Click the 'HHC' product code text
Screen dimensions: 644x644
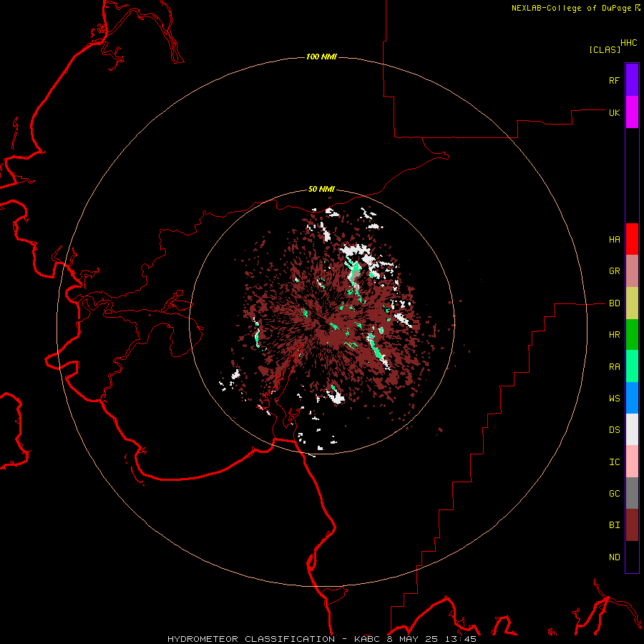point(628,43)
